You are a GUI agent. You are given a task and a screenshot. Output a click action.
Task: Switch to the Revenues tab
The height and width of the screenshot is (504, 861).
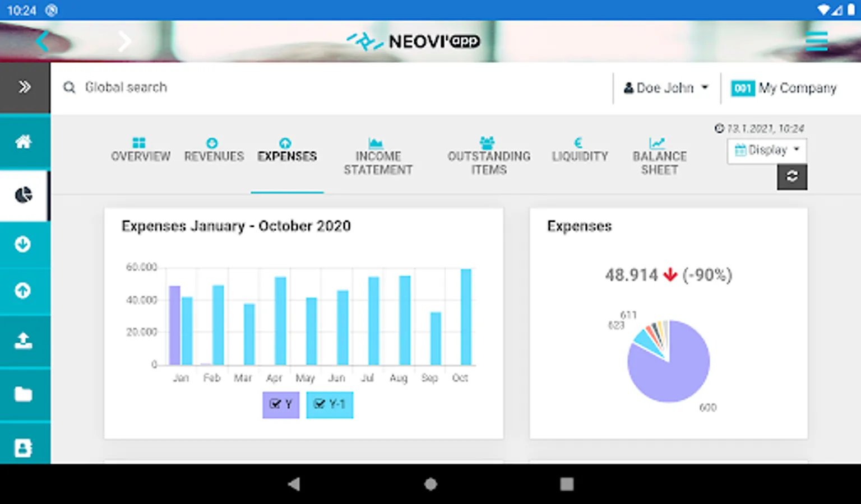click(x=214, y=150)
